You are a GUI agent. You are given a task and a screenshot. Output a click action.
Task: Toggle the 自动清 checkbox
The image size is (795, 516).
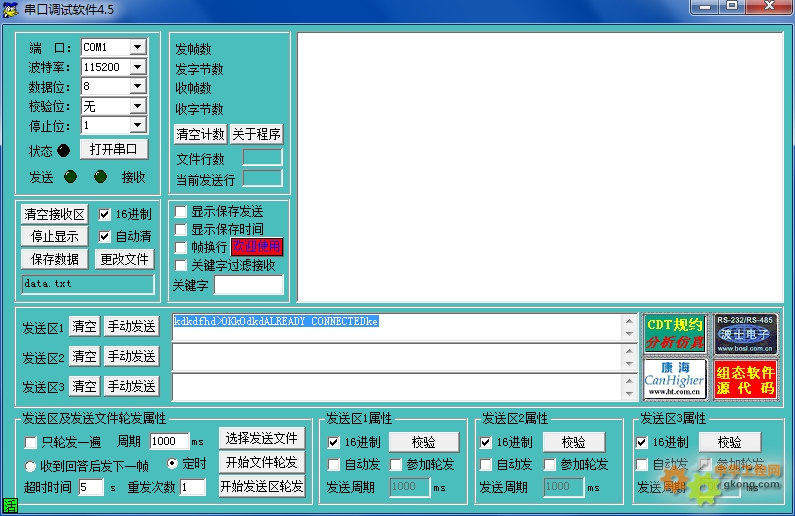(x=104, y=236)
